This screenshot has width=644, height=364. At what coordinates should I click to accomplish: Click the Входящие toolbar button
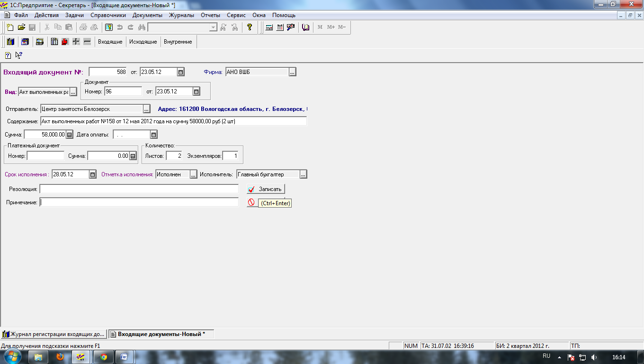[x=110, y=42]
